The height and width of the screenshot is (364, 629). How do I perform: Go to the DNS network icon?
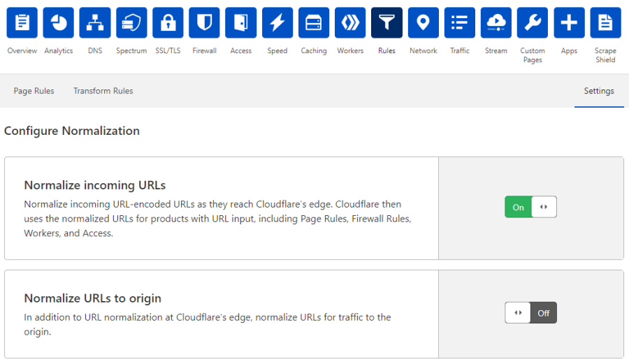(x=95, y=22)
